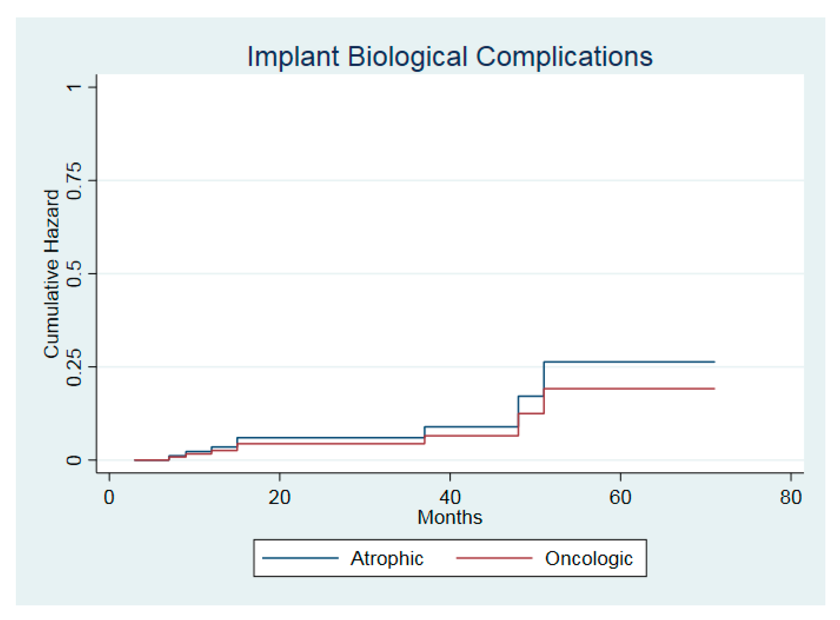Viewport: 840px width, 620px height.
Task: Click the x-axis tick label 80
Action: pos(790,497)
